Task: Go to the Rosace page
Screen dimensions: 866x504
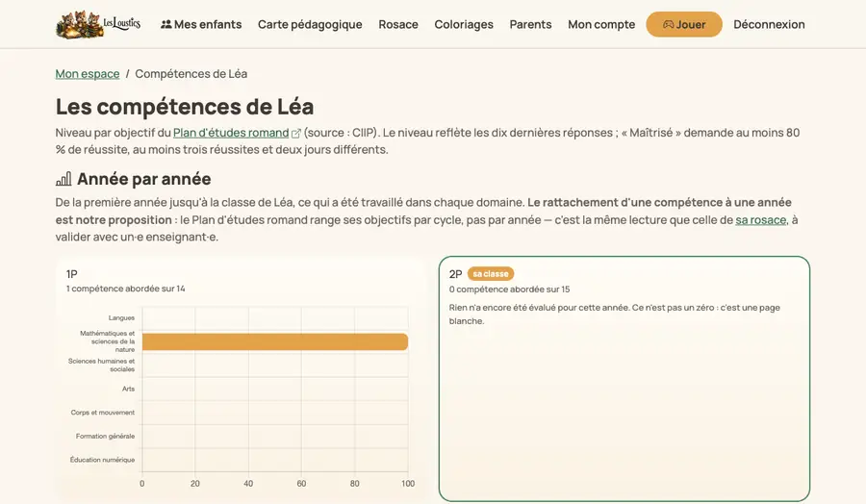Action: (x=398, y=24)
